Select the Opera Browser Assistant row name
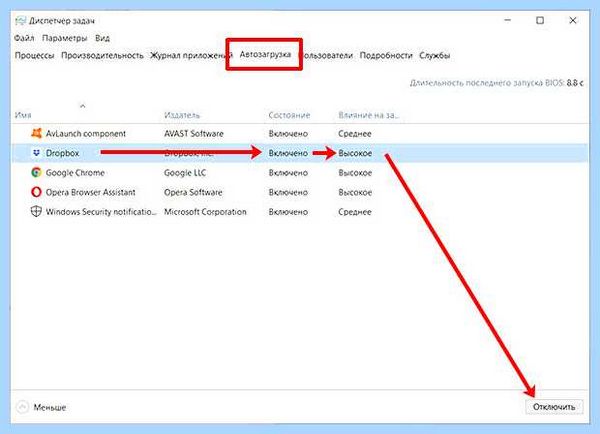The image size is (600, 434). 91,192
